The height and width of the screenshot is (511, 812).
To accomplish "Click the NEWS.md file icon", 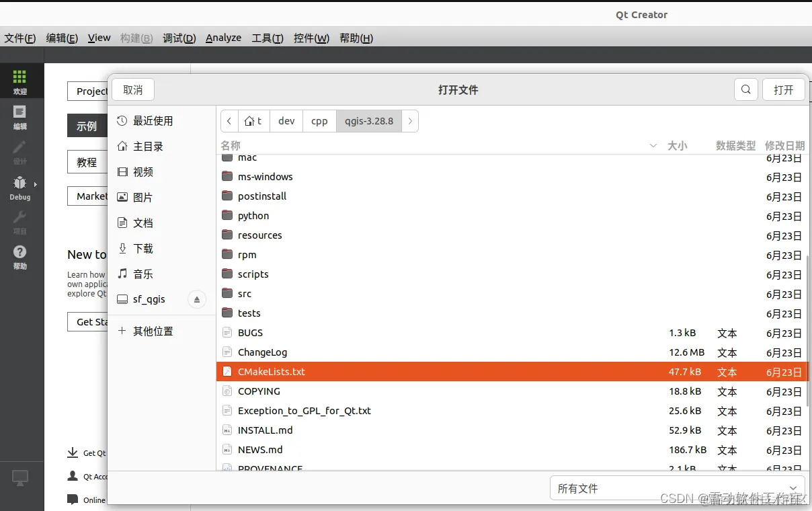I will pyautogui.click(x=227, y=450).
